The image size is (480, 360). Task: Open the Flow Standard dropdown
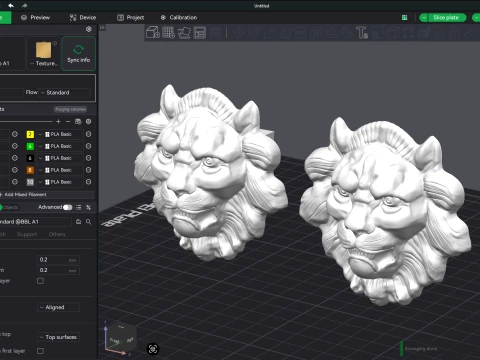[x=65, y=92]
